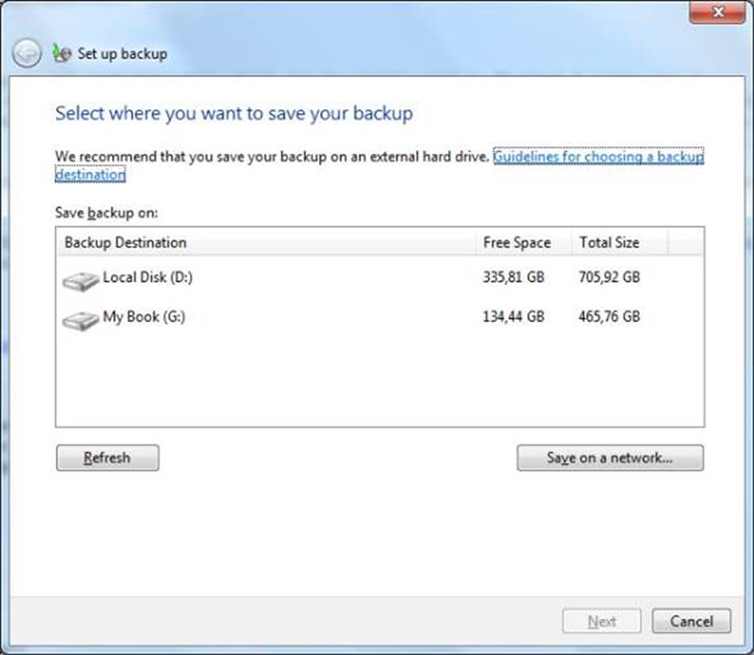Click the Local Disk (D:) drive icon
754x655 pixels.
(80, 280)
